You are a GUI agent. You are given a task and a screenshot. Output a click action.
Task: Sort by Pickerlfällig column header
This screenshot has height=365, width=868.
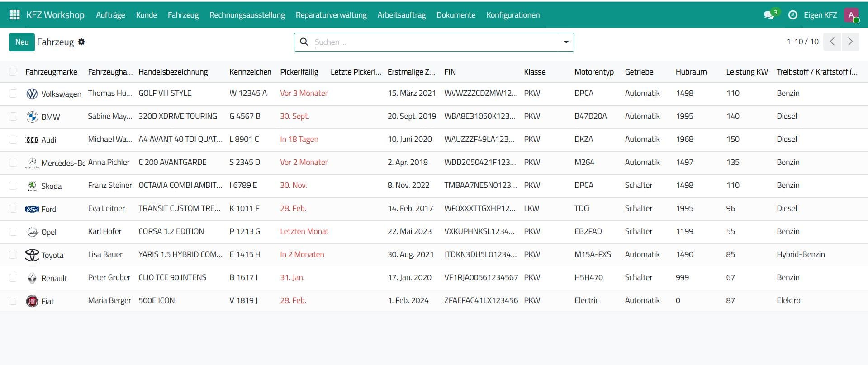299,72
